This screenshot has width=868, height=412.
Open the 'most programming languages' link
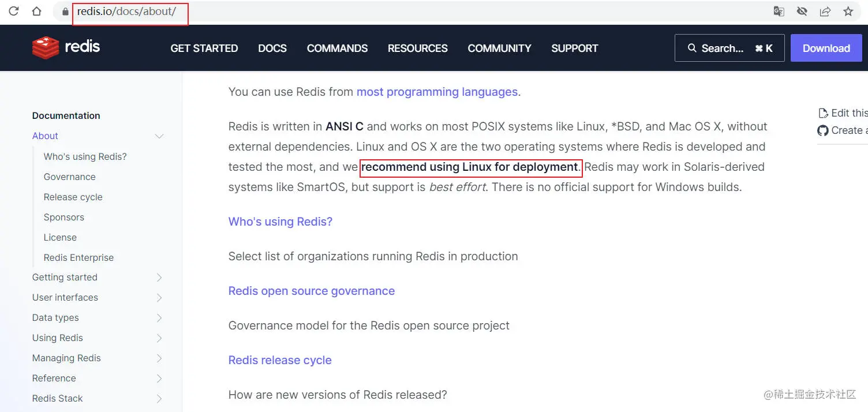[x=437, y=92]
